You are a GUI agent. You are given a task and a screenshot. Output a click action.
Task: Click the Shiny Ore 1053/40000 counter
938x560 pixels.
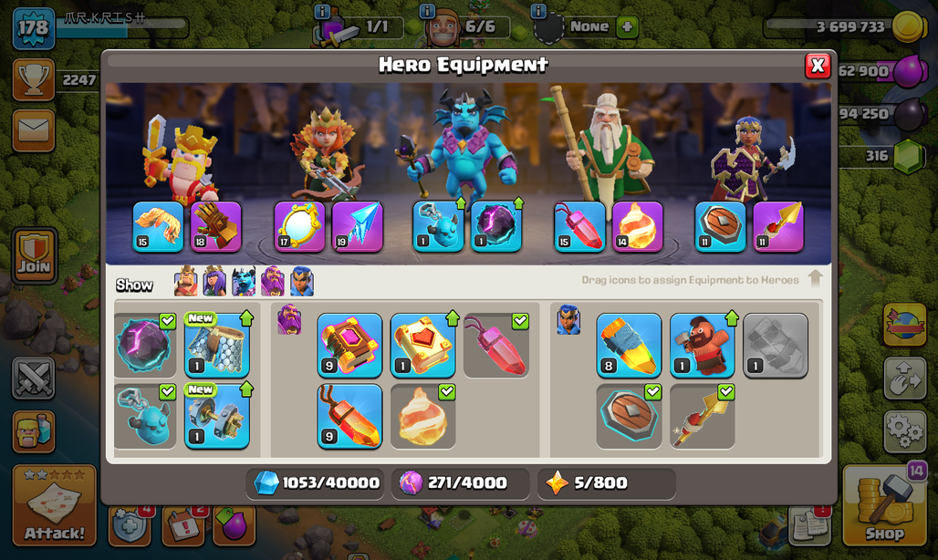pyautogui.click(x=317, y=482)
